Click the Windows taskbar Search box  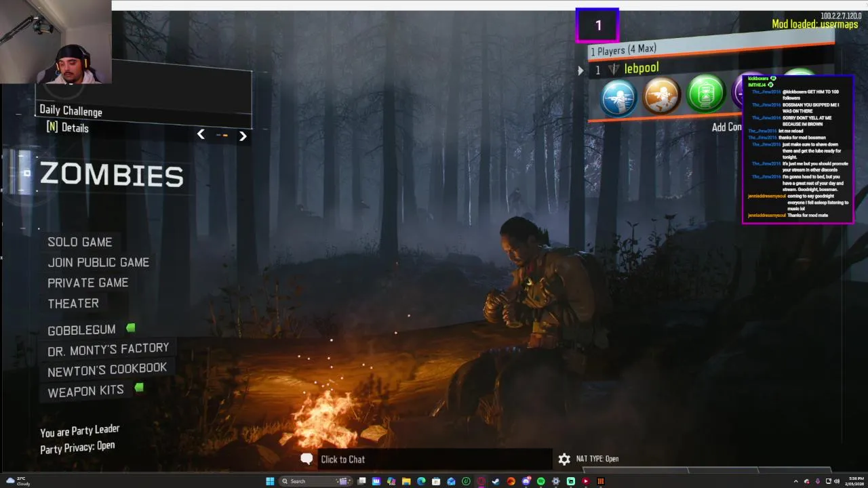pyautogui.click(x=315, y=481)
